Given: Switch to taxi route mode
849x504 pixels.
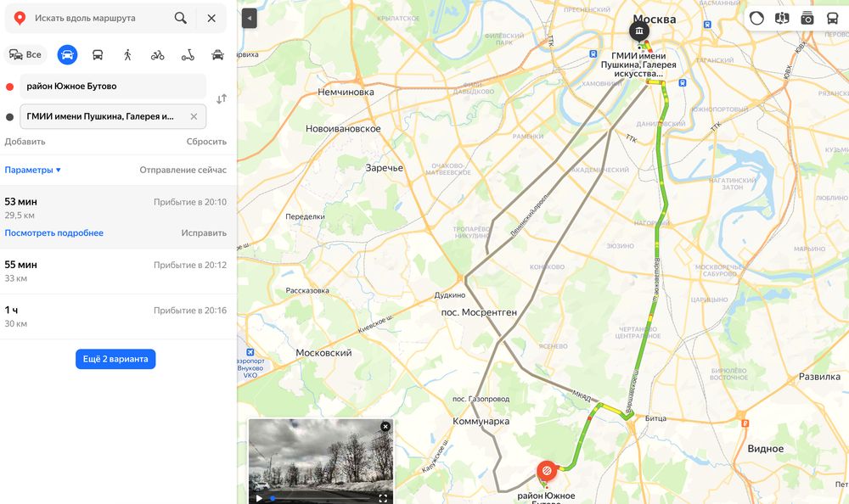Looking at the screenshot, I should (x=217, y=54).
